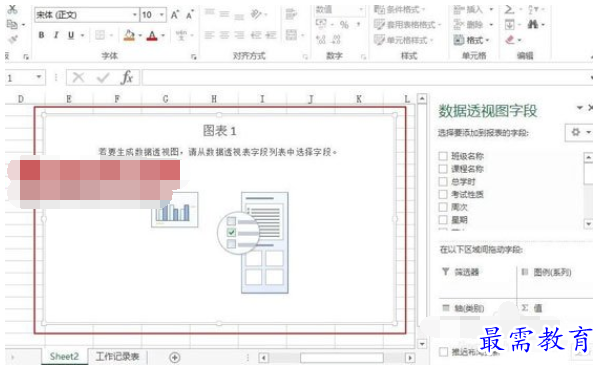601x371 pixels.
Task: Click the chart title 图表 1
Action: pyautogui.click(x=219, y=131)
